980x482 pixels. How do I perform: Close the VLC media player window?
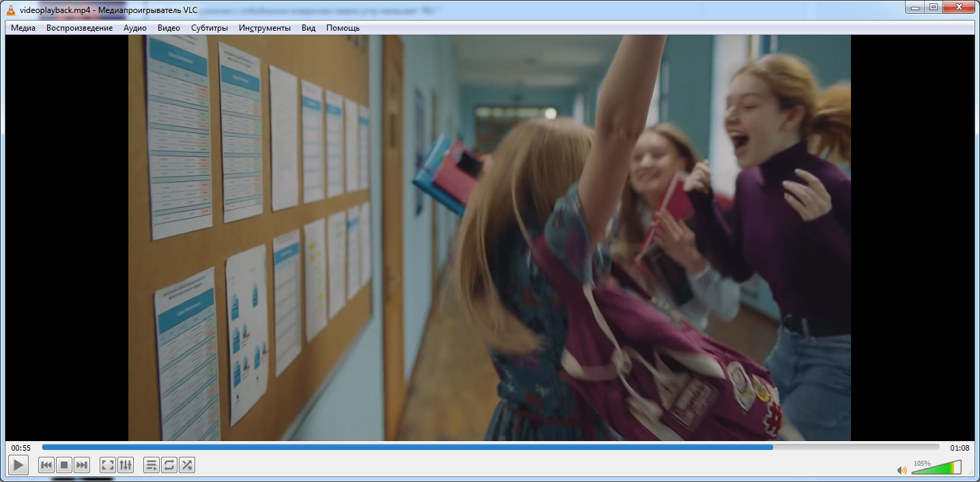[959, 7]
